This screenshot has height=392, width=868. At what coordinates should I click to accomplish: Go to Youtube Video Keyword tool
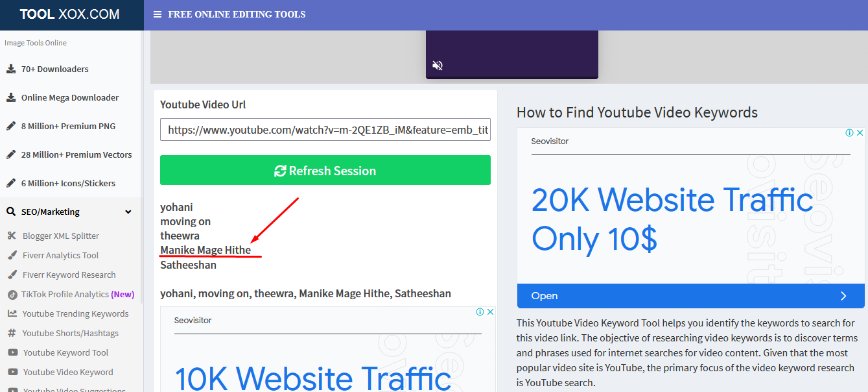click(68, 372)
